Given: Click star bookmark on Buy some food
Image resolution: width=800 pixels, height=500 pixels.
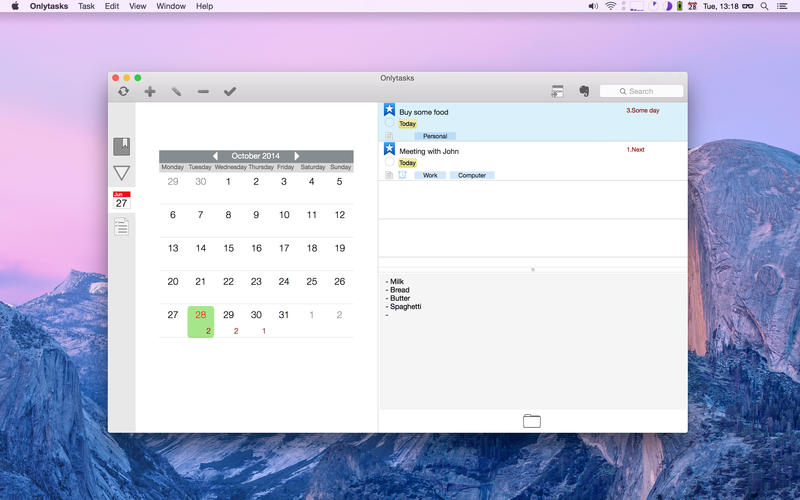Looking at the screenshot, I should click(x=389, y=109).
